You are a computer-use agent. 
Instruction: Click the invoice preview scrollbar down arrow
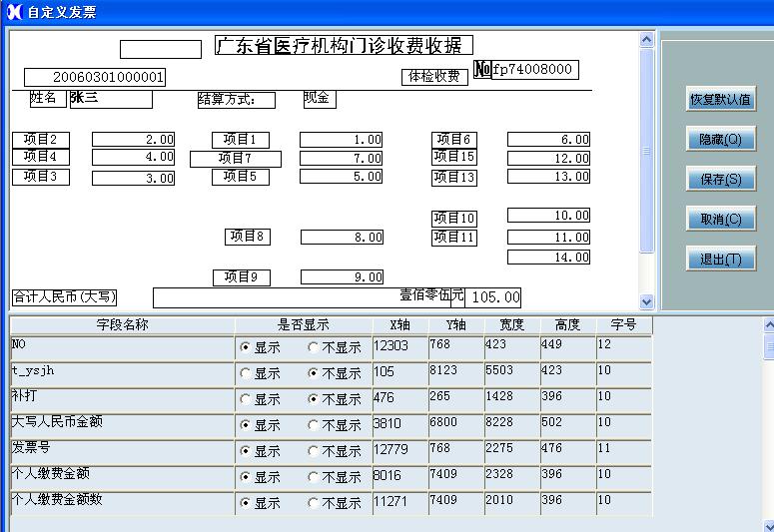646,301
